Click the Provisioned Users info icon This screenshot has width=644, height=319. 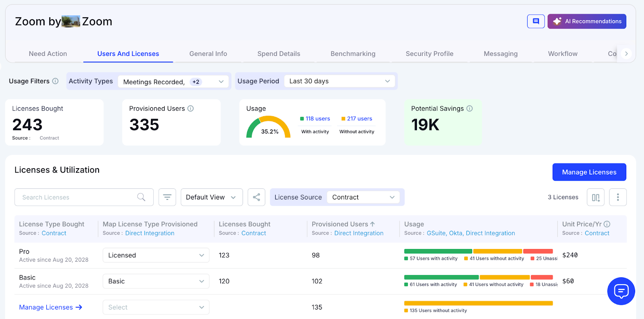point(191,108)
